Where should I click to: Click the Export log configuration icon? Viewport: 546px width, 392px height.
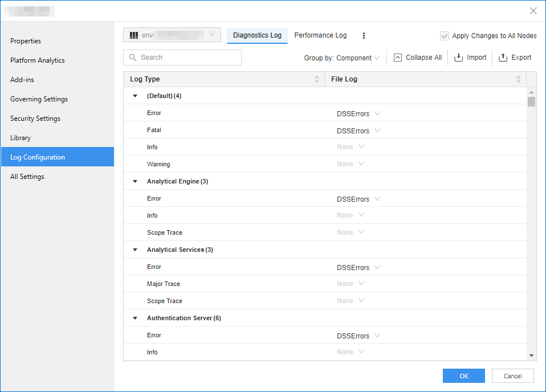pyautogui.click(x=503, y=58)
